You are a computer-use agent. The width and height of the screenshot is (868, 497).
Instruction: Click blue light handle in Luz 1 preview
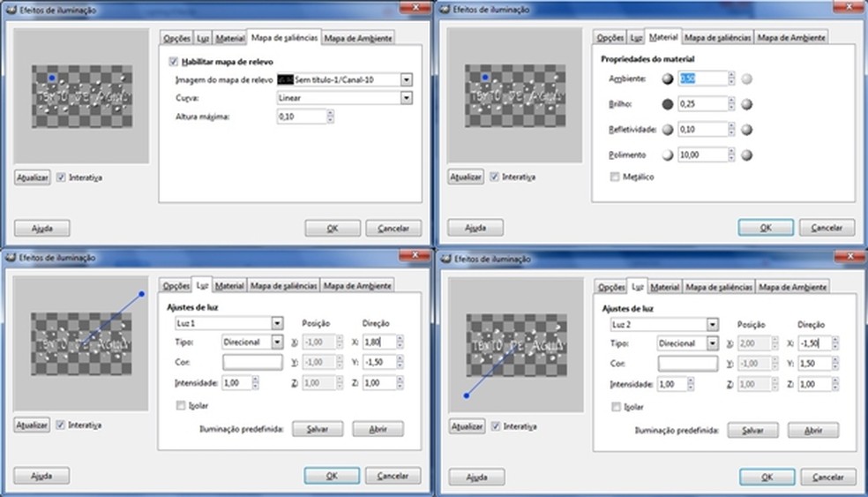(x=142, y=294)
